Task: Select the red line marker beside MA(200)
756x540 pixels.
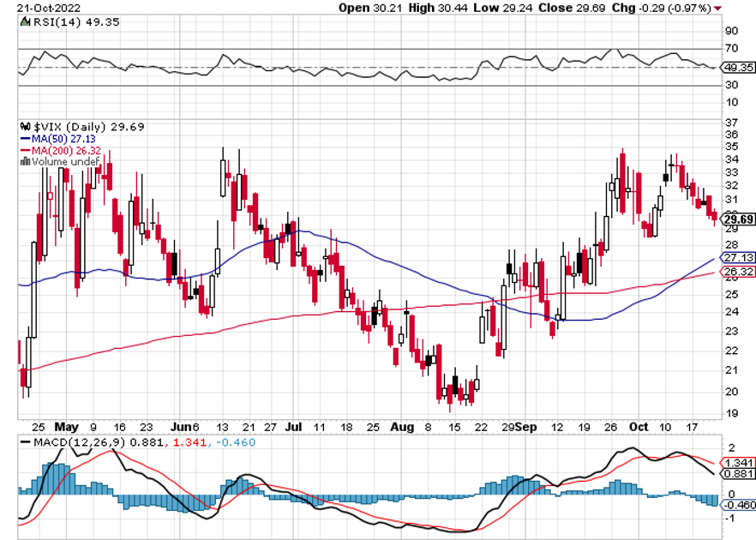Action: [23, 149]
